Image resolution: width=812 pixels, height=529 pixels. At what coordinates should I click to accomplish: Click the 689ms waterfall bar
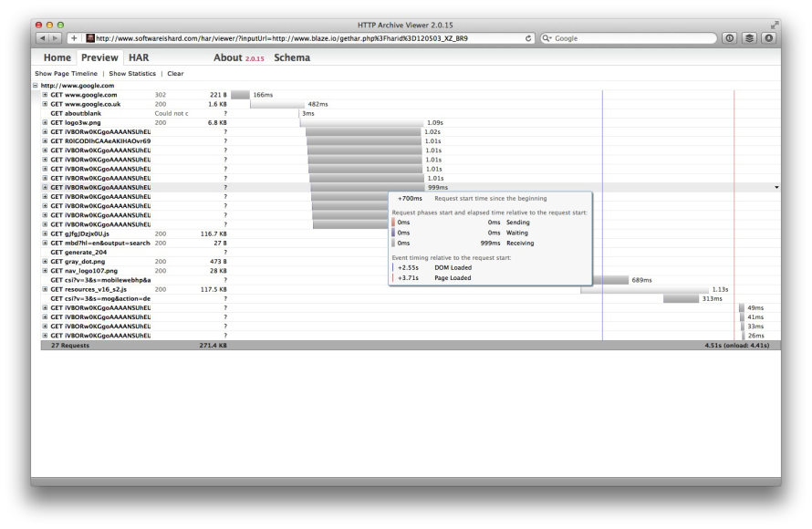point(610,280)
